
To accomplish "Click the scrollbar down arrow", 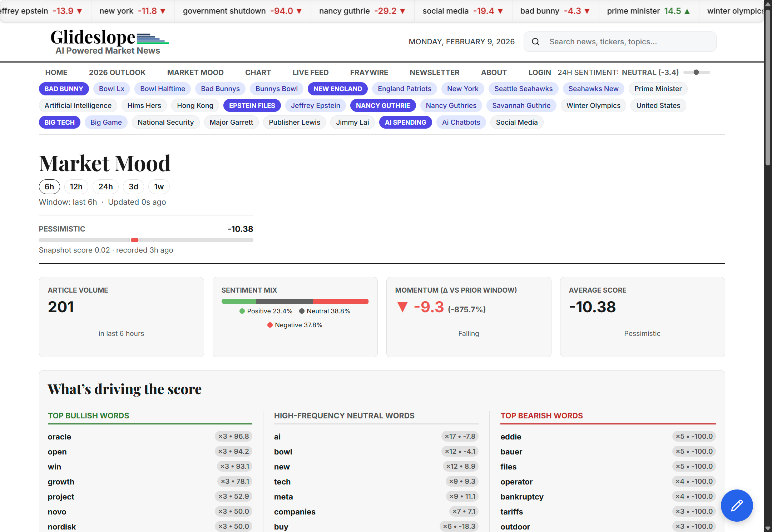I will [767, 528].
